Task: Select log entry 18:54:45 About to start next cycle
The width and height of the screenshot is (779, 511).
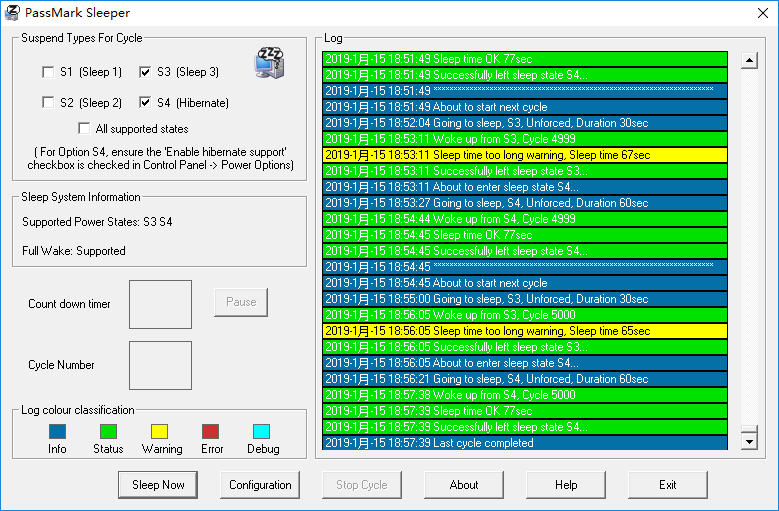Action: click(x=525, y=283)
